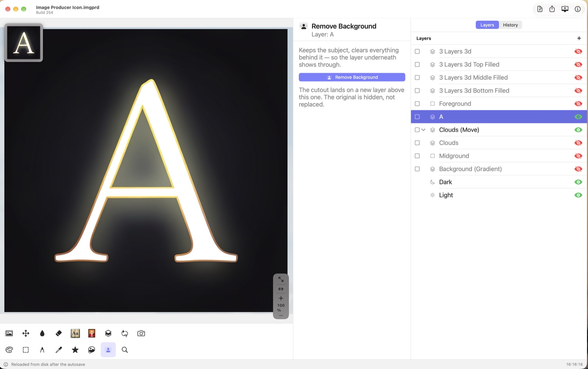Hide the A layer
The image size is (588, 369).
(578, 117)
